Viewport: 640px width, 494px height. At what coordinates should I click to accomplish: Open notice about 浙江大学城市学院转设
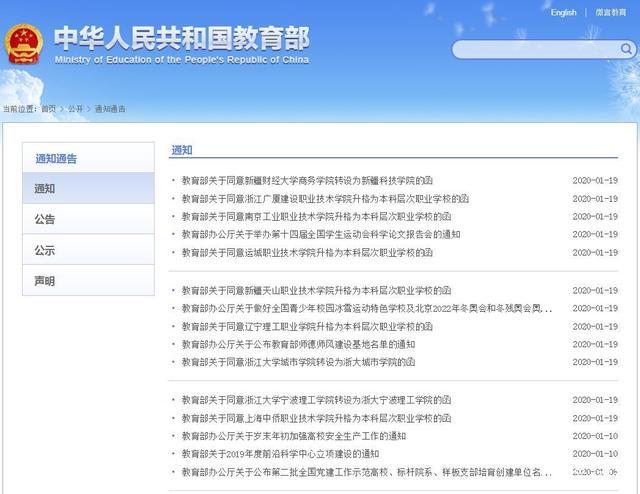click(298, 362)
